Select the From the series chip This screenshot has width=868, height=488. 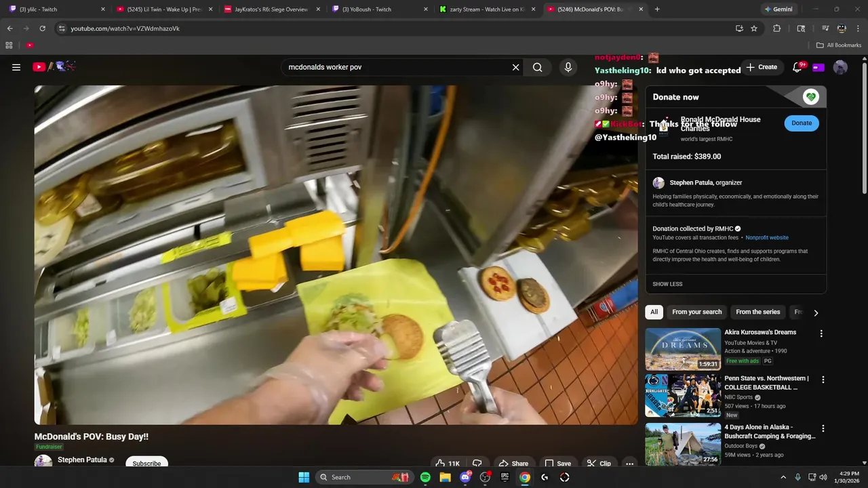coord(757,312)
